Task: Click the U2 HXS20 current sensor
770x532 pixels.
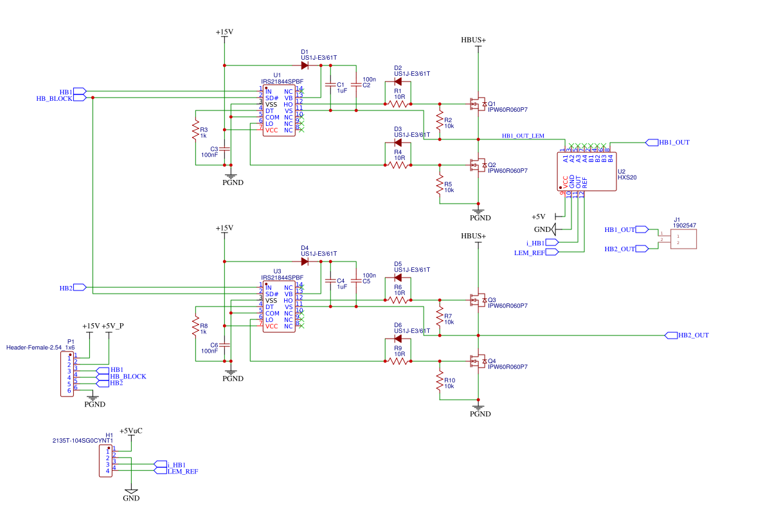Action: [587, 172]
